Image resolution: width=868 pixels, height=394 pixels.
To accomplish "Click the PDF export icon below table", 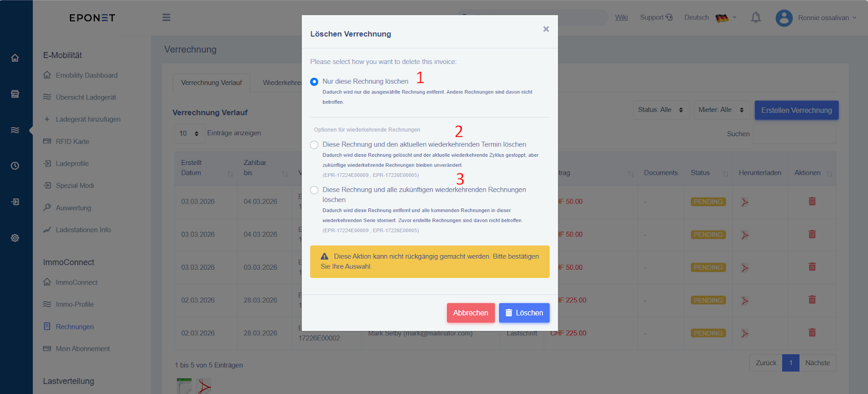I will click(204, 386).
